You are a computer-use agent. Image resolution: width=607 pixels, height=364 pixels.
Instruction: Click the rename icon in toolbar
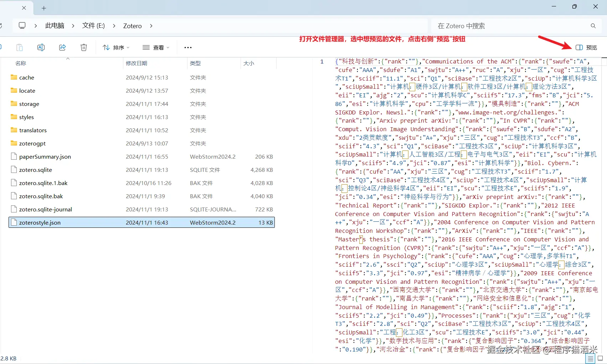41,47
